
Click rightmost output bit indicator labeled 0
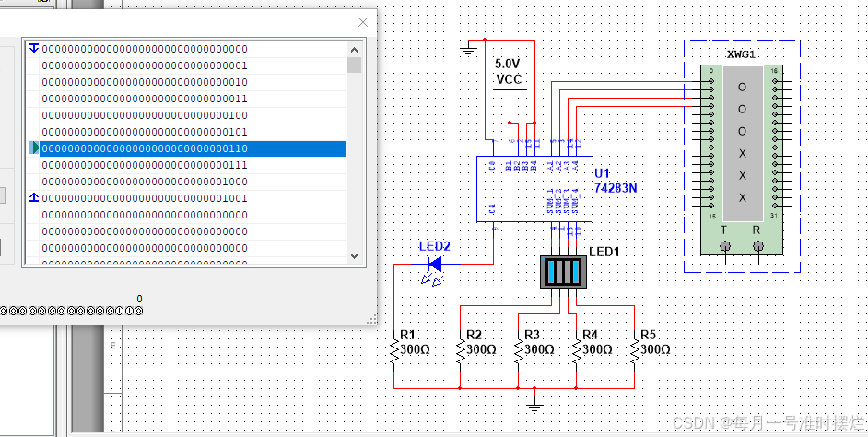point(138,311)
